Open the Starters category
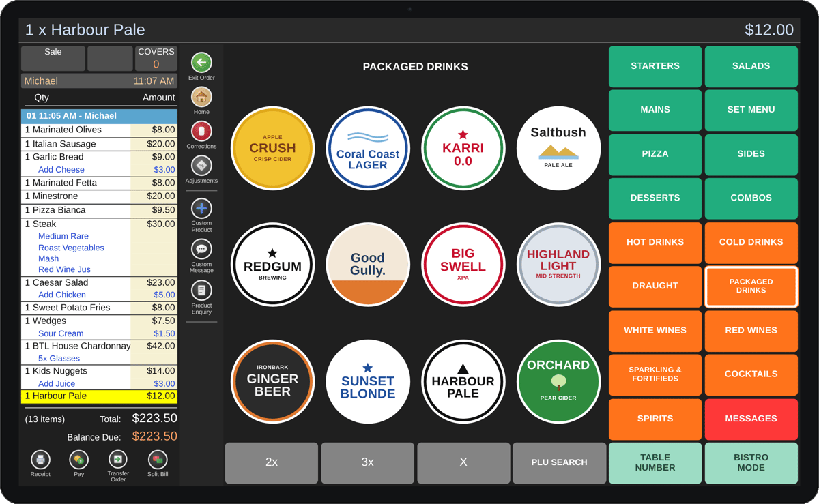This screenshot has width=819, height=504. (x=655, y=66)
